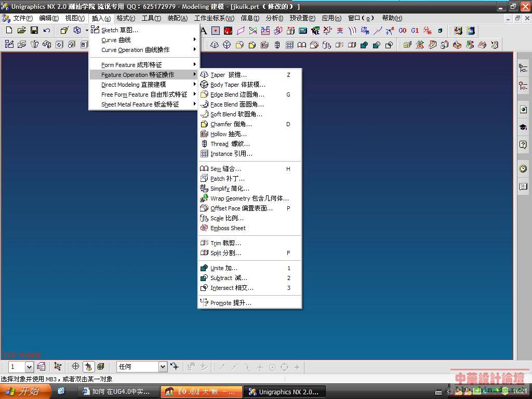The image size is (532, 399).
Task: Click the Sketch icon on second toolbar
Action: pyautogui.click(x=9, y=45)
